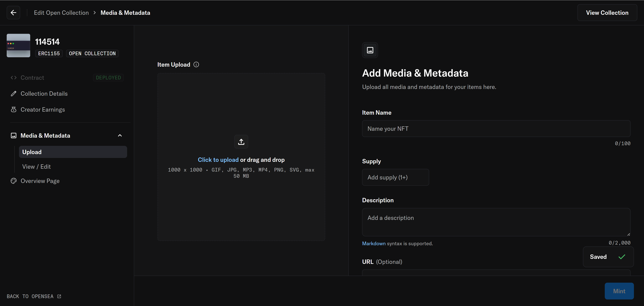This screenshot has height=306, width=644.
Task: Open the View / Edit sub-item
Action: coord(37,167)
